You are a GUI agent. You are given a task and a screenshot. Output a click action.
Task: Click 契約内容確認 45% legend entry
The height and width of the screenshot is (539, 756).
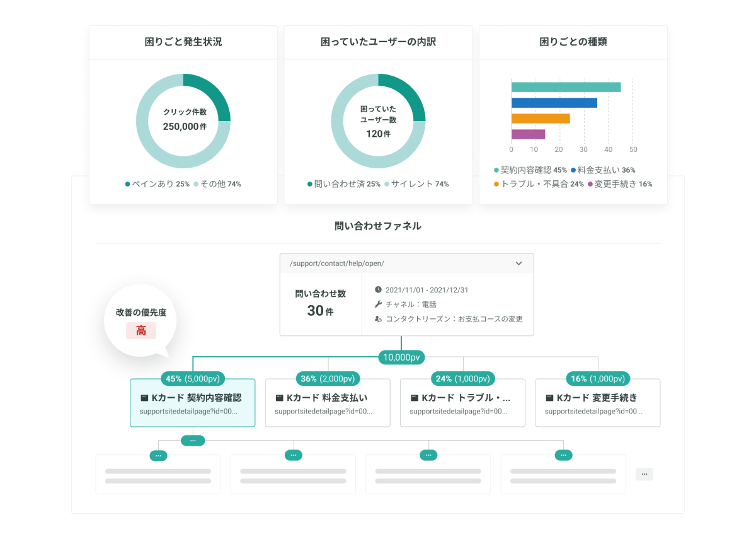(530, 170)
